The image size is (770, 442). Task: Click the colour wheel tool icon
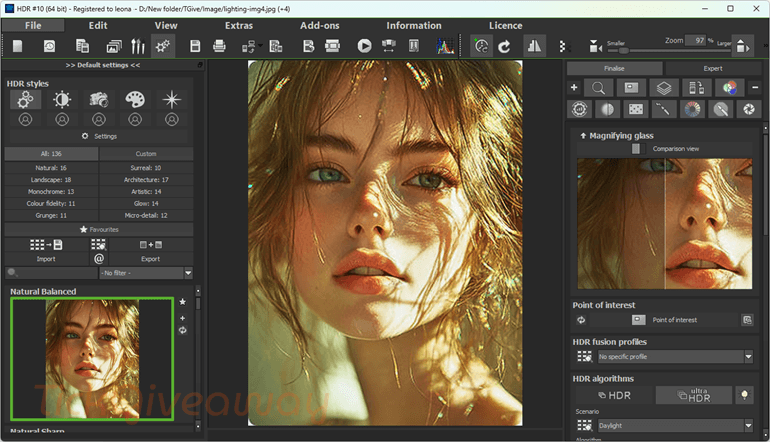(x=692, y=109)
